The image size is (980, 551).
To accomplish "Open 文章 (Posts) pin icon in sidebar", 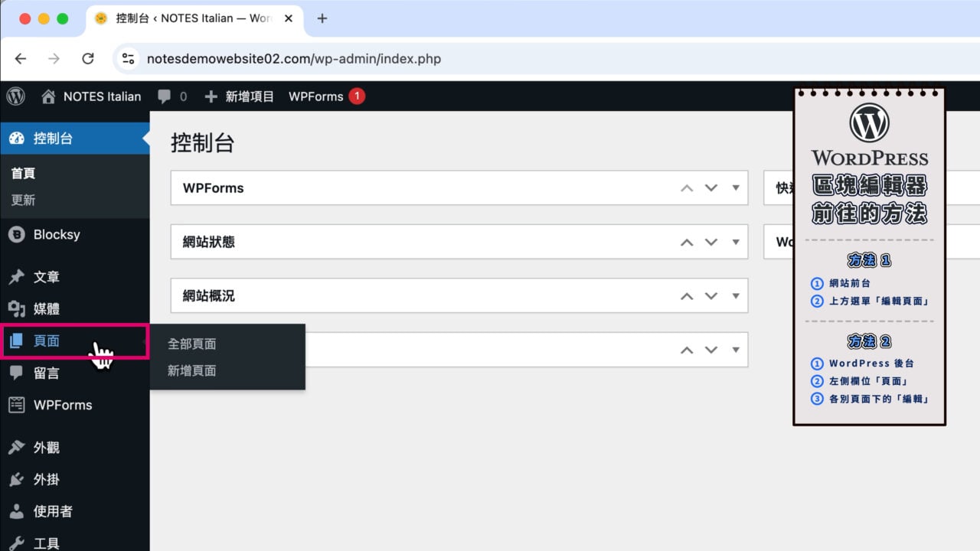I will 16,277.
